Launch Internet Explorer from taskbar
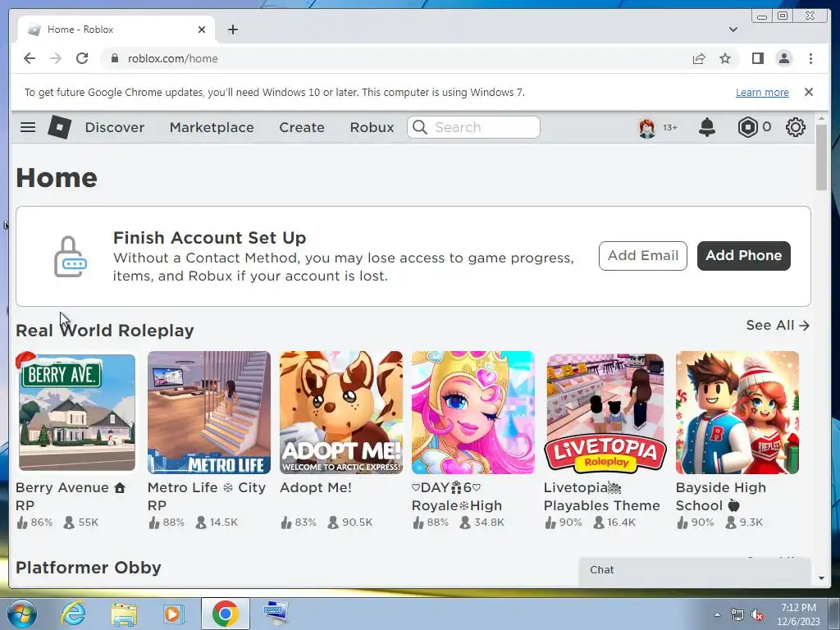840x630 pixels. pos(73,614)
